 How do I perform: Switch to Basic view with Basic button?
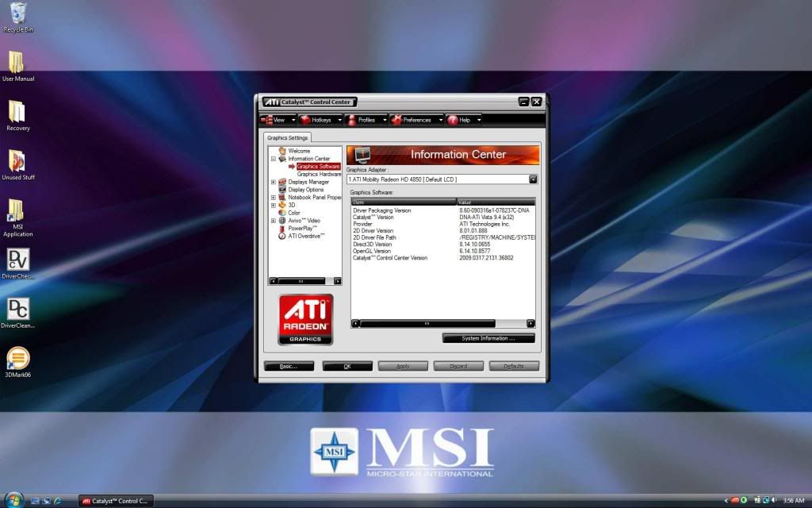(x=289, y=366)
